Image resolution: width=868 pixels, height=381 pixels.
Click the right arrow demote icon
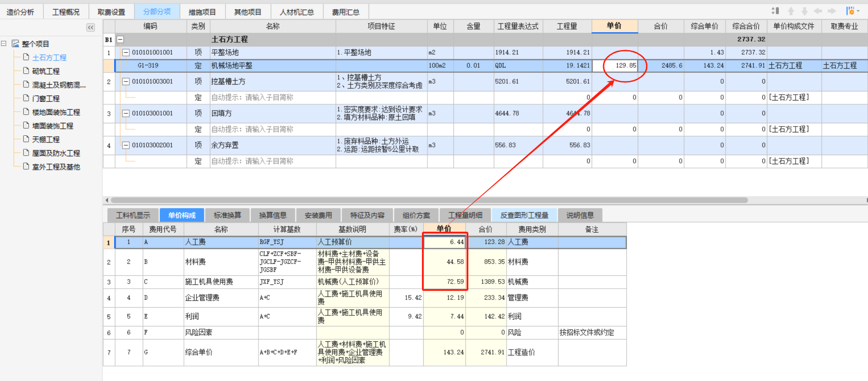pyautogui.click(x=832, y=11)
